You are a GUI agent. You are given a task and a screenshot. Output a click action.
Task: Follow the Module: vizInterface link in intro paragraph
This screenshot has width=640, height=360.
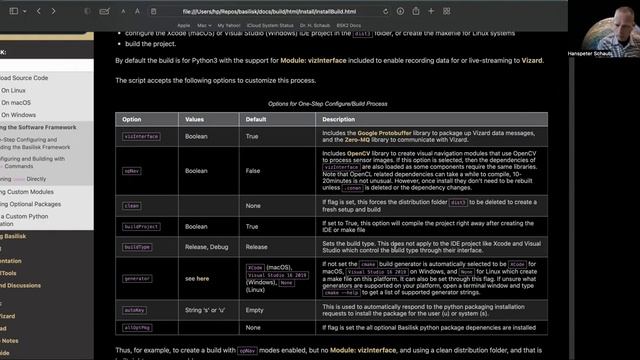pos(313,60)
